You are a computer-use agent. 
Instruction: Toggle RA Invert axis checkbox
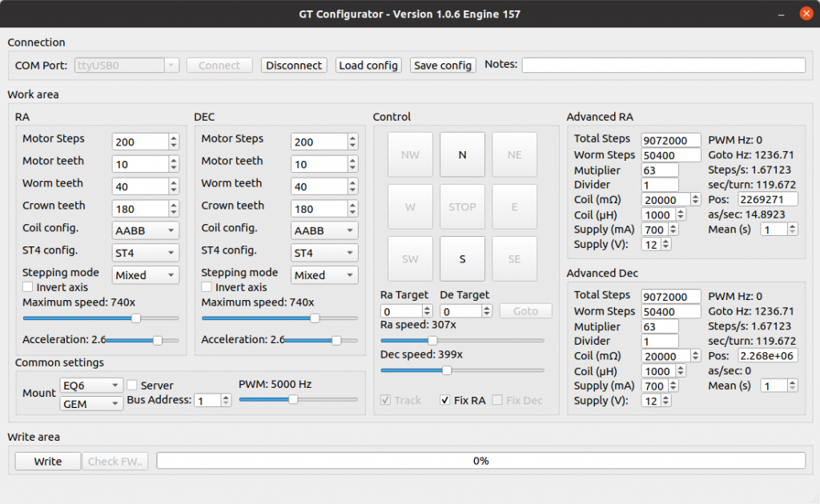pyautogui.click(x=28, y=286)
